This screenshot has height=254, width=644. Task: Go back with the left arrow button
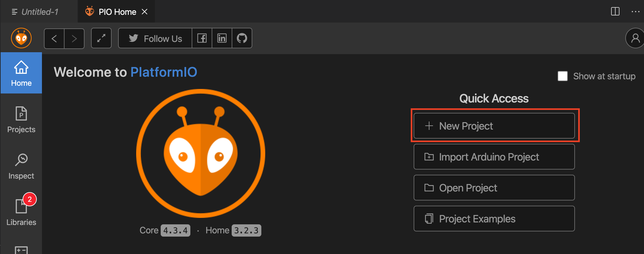pos(54,38)
